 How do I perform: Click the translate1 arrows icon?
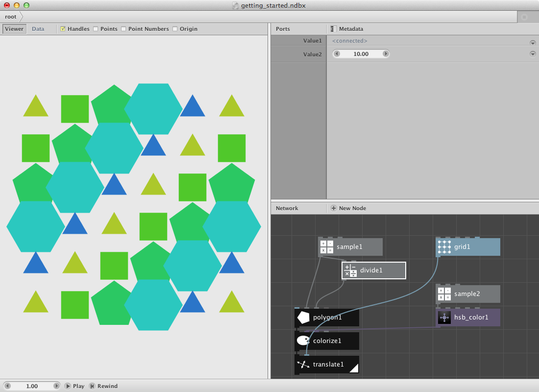(x=303, y=364)
